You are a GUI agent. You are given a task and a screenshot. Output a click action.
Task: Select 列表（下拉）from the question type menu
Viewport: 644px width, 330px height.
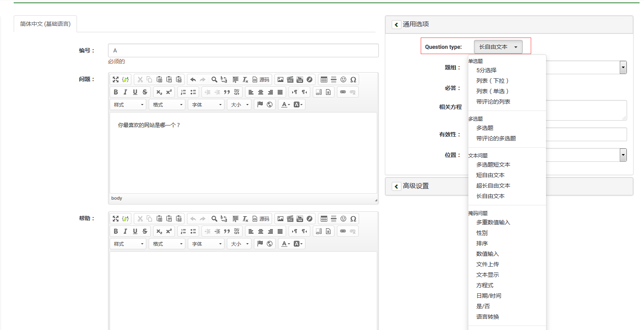click(x=492, y=81)
